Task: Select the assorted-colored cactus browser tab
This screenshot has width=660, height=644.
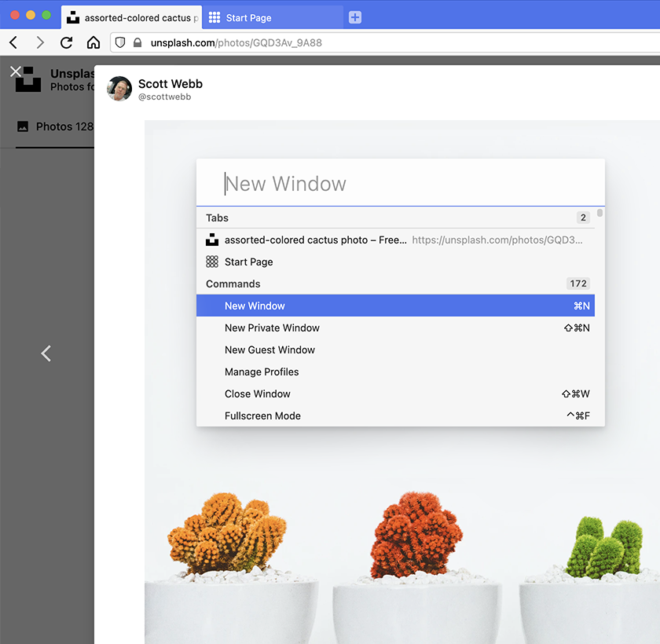Action: 132,17
